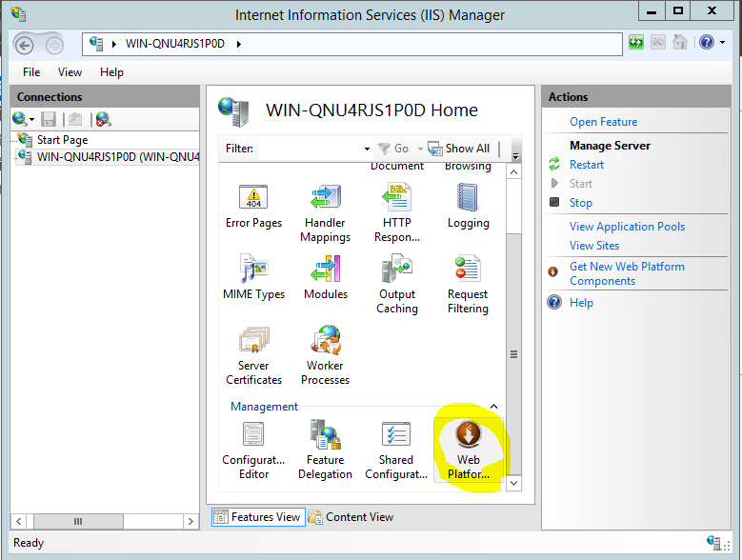The height and width of the screenshot is (560, 742).
Task: Click the Home toolbar icon
Action: click(680, 43)
